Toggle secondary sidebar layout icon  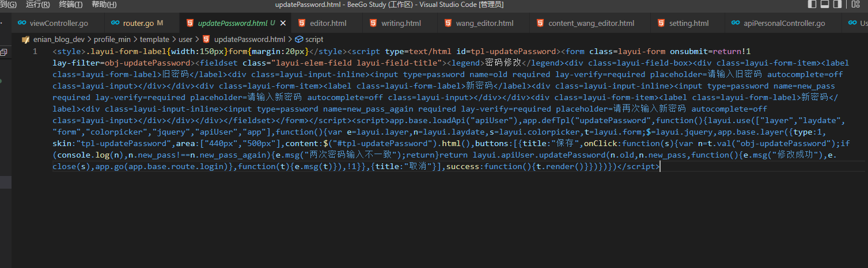pyautogui.click(x=838, y=5)
